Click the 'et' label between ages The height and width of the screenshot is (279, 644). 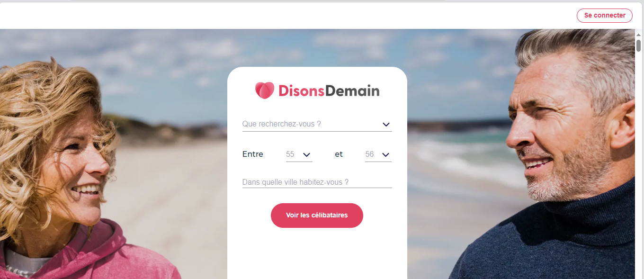click(339, 154)
